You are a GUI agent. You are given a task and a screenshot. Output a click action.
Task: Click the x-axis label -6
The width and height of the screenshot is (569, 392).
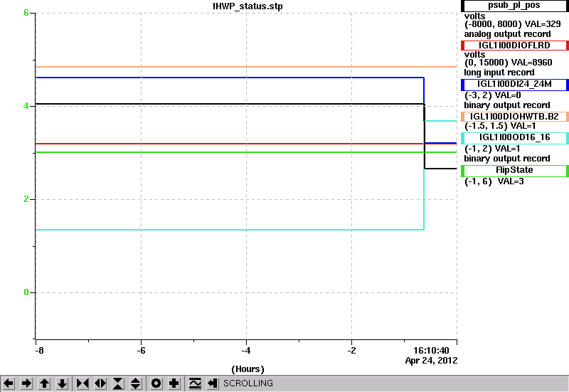pyautogui.click(x=141, y=351)
